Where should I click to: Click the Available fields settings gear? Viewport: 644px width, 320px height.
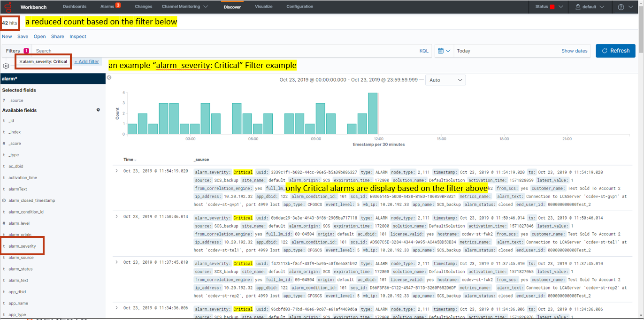[98, 110]
